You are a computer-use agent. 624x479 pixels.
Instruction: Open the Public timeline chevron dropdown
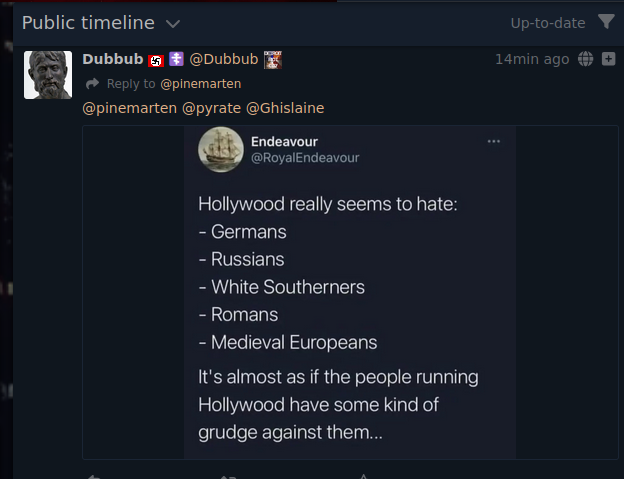pyautogui.click(x=173, y=23)
